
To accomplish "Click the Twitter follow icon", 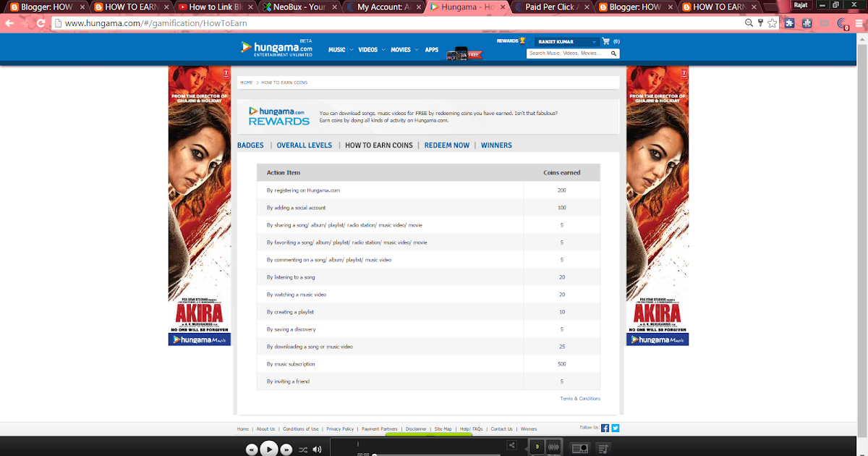I will coord(616,428).
